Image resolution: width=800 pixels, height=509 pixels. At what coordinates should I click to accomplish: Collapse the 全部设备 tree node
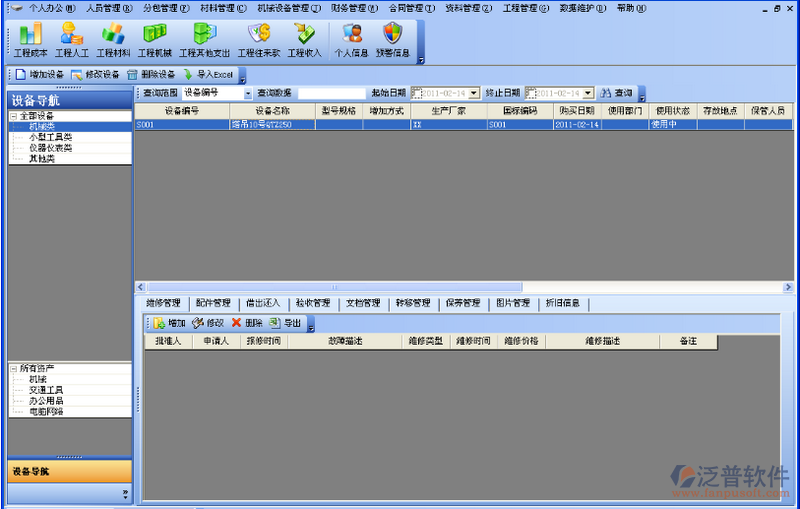[x=14, y=116]
